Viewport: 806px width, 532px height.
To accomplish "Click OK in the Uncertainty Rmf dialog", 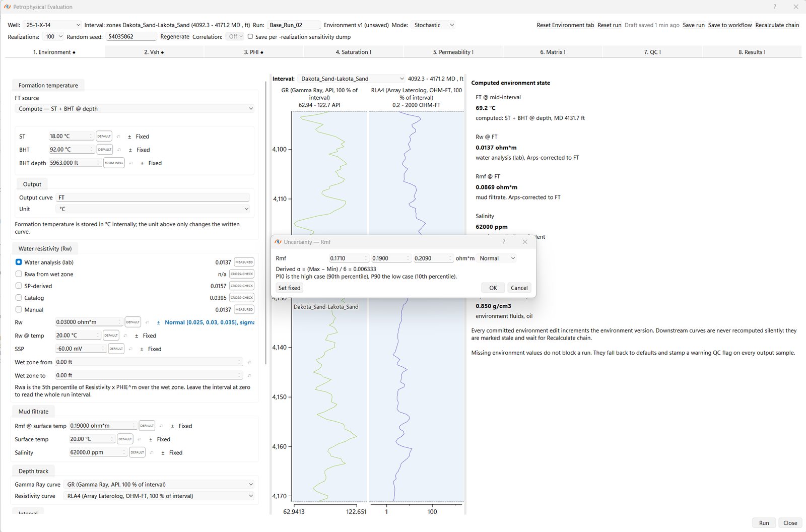I will point(493,288).
